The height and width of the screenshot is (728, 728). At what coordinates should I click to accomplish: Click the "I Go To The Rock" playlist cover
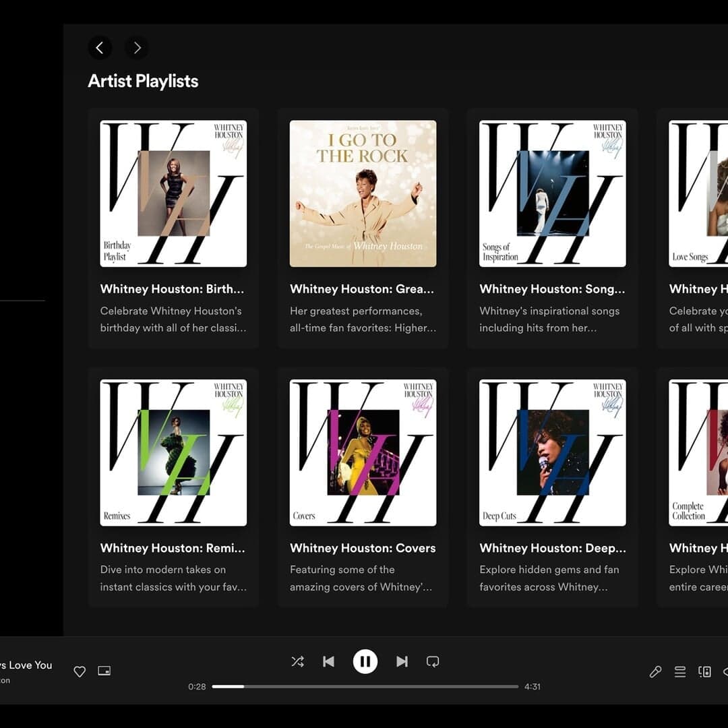pyautogui.click(x=363, y=193)
